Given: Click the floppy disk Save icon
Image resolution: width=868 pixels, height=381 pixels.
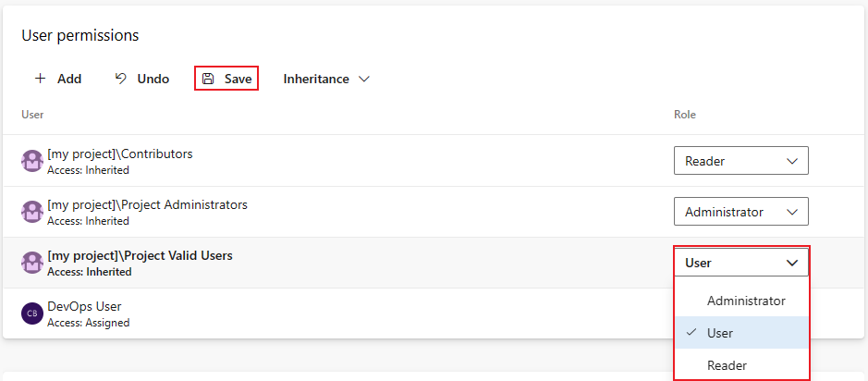Looking at the screenshot, I should tap(208, 79).
